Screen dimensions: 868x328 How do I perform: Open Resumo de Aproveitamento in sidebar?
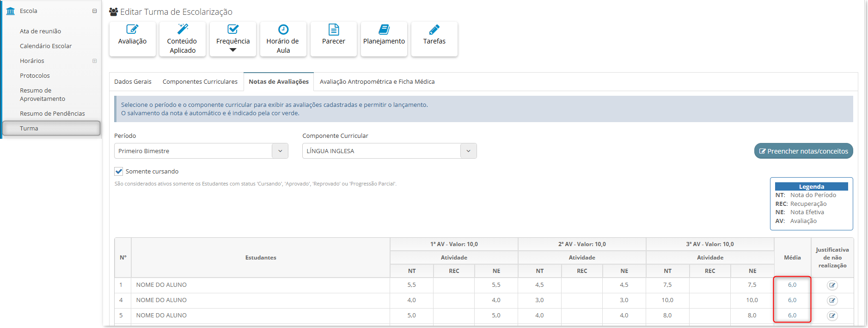43,95
